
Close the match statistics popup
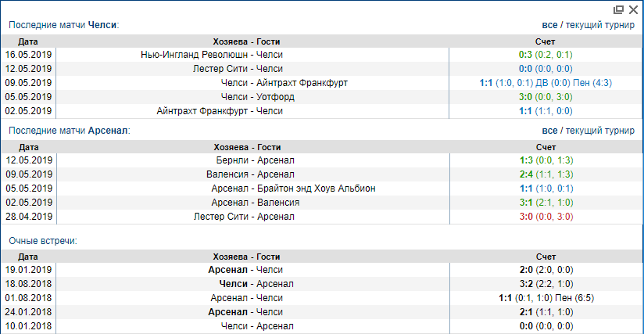click(632, 10)
